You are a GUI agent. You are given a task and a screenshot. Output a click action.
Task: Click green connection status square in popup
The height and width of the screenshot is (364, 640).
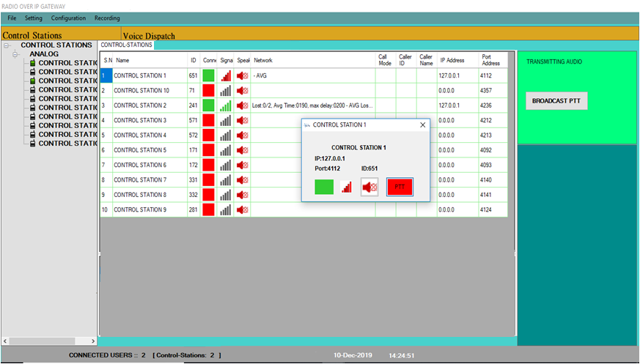click(324, 187)
